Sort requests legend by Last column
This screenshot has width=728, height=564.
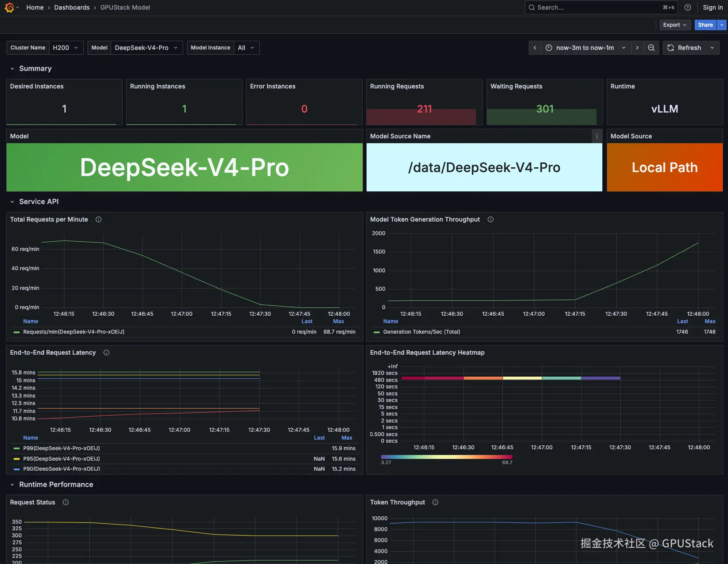coord(307,321)
